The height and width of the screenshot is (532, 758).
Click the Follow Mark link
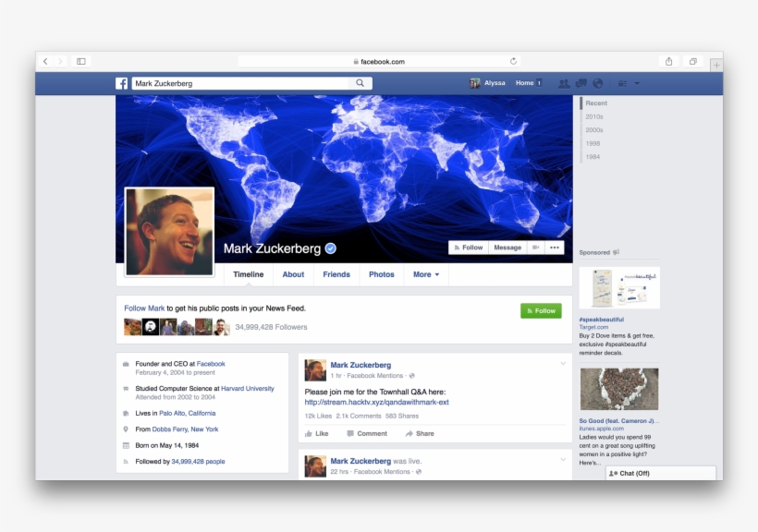144,308
